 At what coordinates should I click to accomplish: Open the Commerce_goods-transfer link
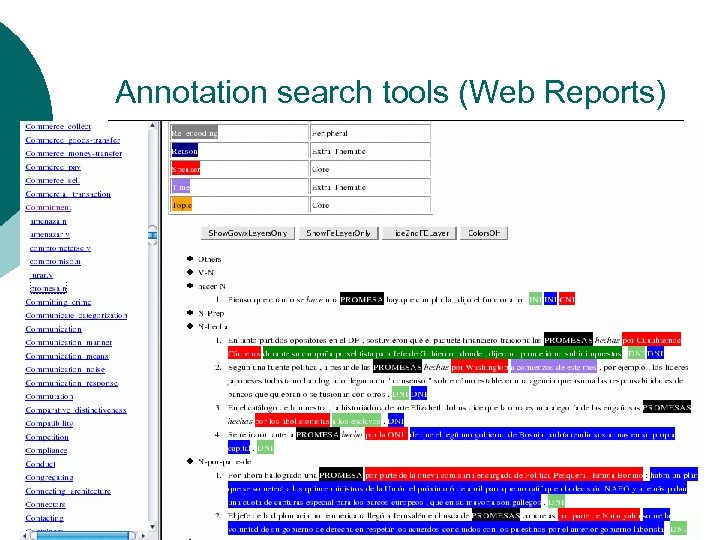(73, 140)
